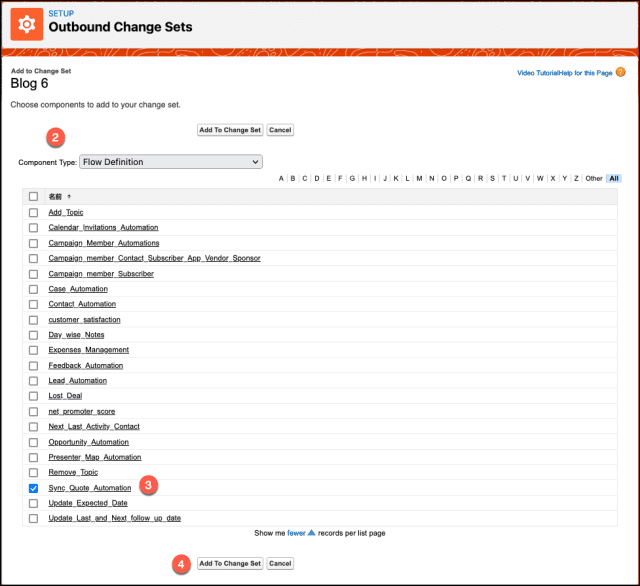
Task: Click the blue fewer records arrow icon
Action: pyautogui.click(x=311, y=533)
